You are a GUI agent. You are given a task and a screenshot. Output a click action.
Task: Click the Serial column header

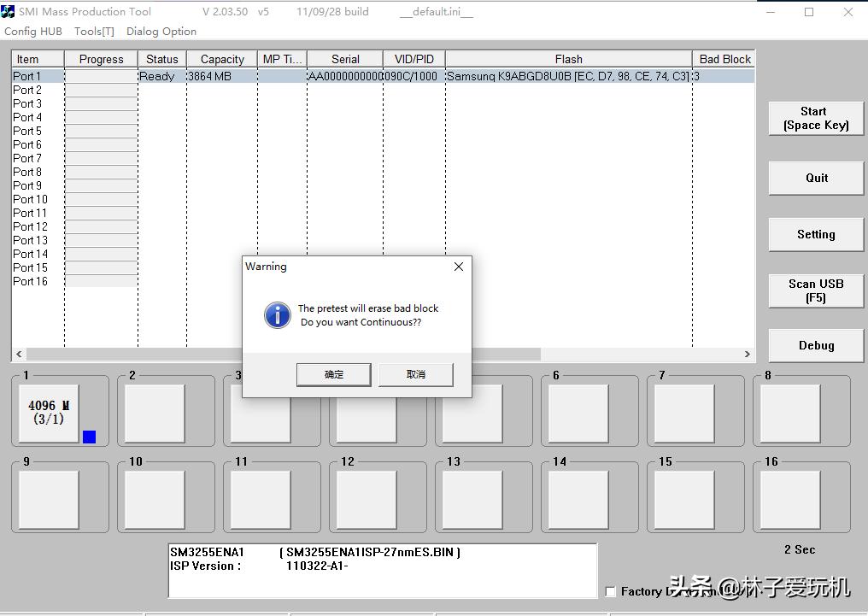pos(345,59)
